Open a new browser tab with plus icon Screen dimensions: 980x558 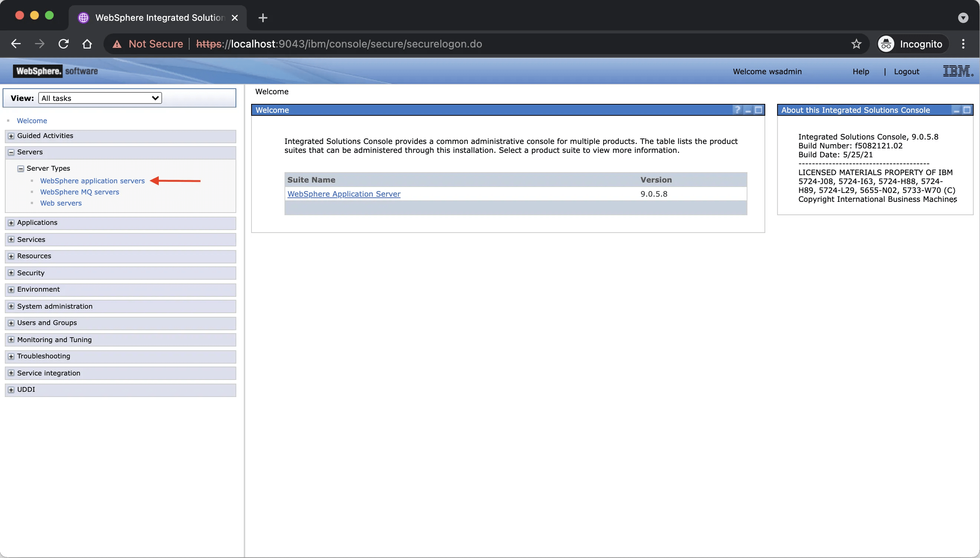click(x=263, y=18)
